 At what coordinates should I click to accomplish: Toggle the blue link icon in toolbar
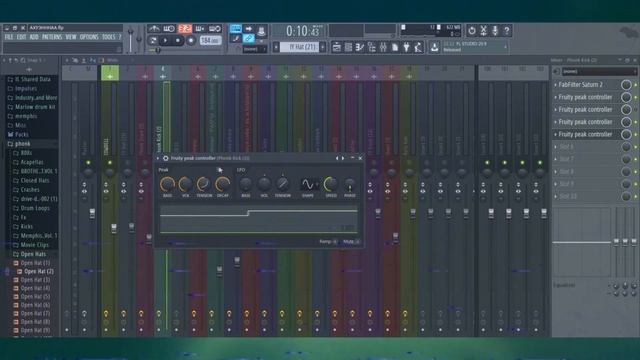(x=249, y=39)
